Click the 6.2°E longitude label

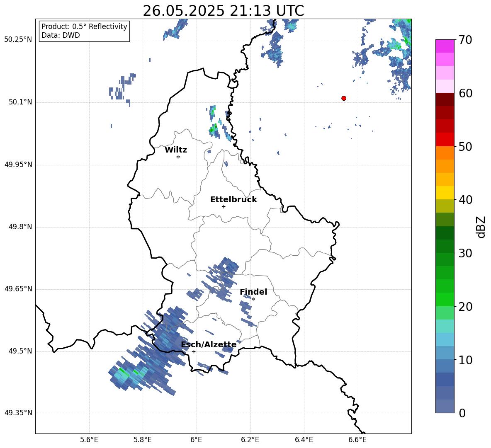click(x=250, y=440)
